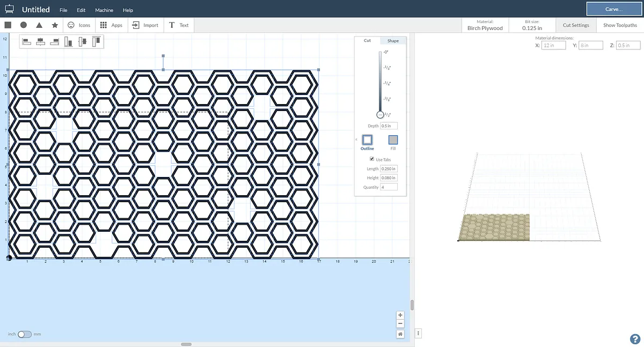Collapse cut options with the small chevron

point(356,140)
